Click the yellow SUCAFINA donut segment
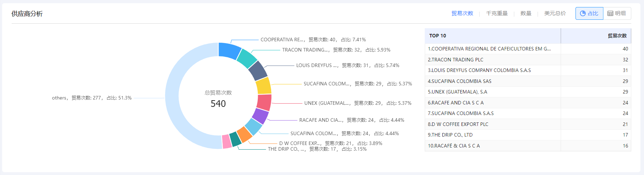Screen dimensions: 644x175 [x=263, y=86]
